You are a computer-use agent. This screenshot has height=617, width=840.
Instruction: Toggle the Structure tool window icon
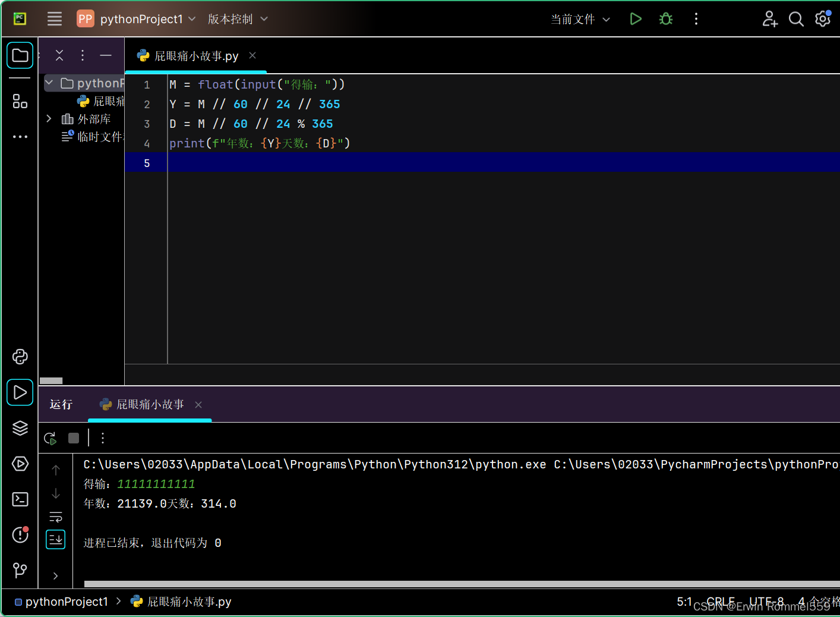pos(20,101)
